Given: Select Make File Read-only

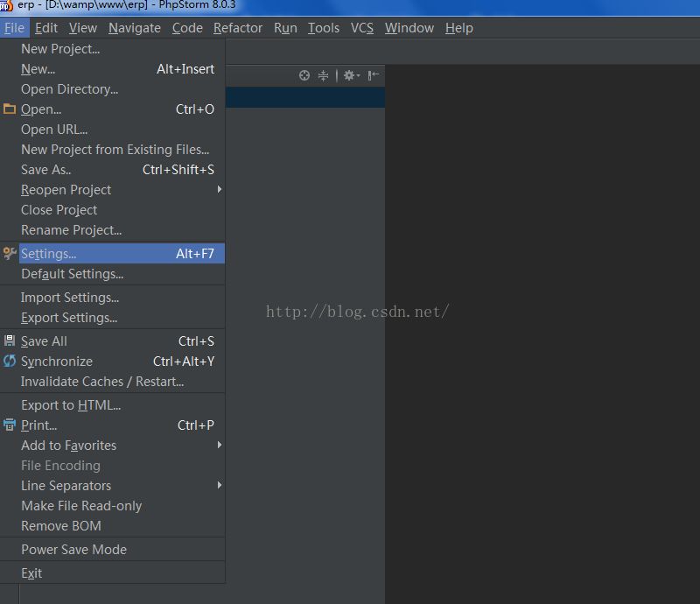Looking at the screenshot, I should pos(113,505).
